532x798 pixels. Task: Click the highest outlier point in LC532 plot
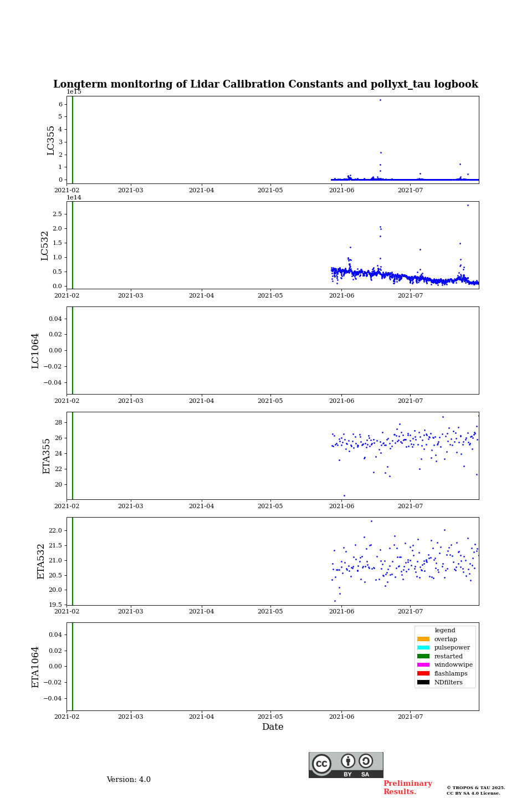point(468,205)
